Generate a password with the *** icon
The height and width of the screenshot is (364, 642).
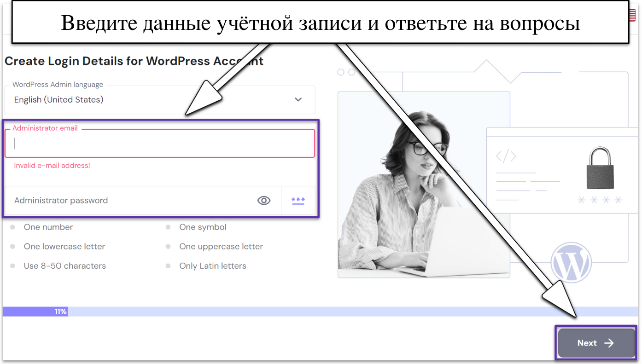coord(298,200)
